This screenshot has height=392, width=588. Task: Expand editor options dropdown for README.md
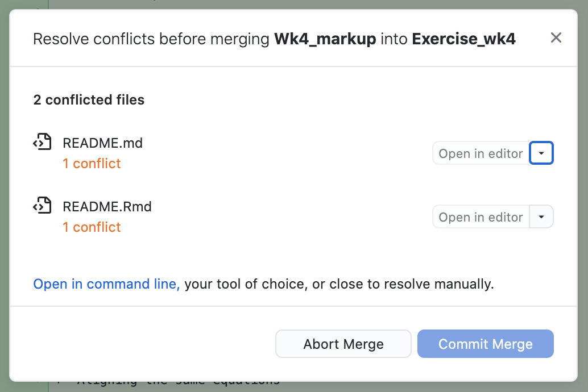point(541,153)
